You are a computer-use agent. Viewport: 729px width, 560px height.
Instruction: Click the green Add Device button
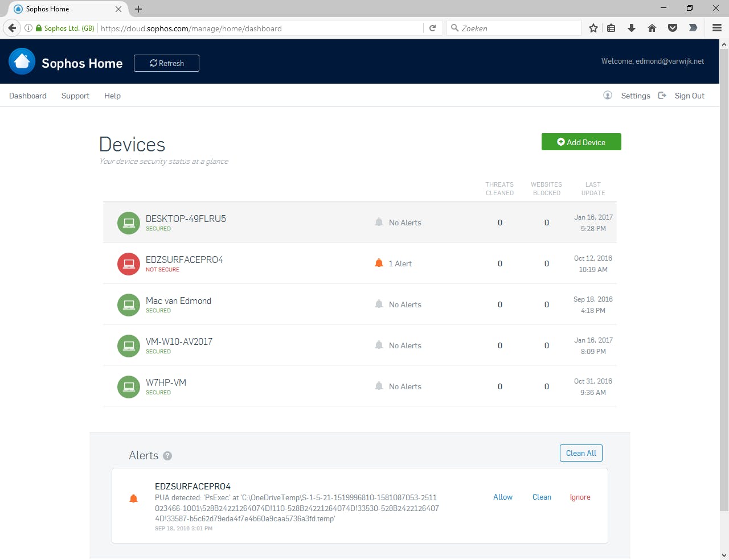click(x=581, y=142)
